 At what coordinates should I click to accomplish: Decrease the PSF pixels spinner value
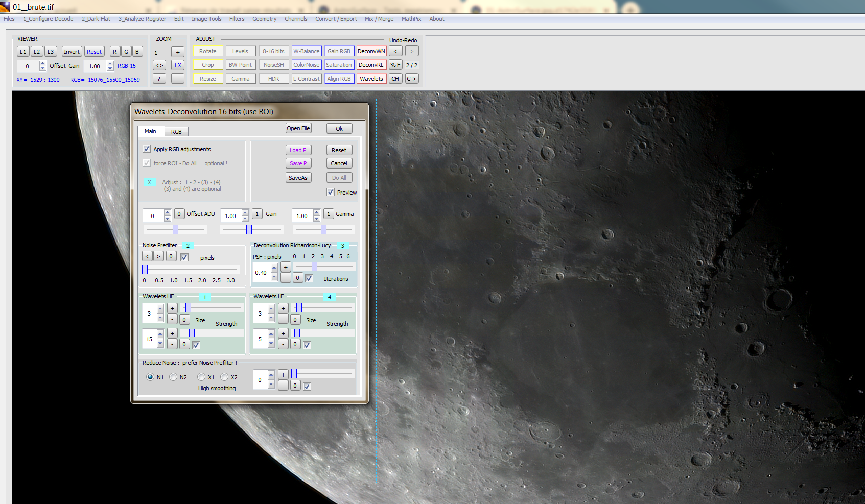[274, 277]
